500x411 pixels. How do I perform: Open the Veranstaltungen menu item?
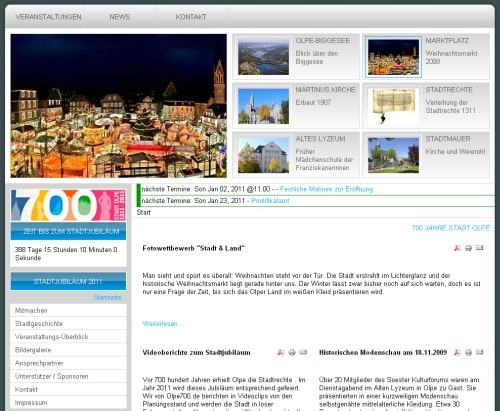48,17
